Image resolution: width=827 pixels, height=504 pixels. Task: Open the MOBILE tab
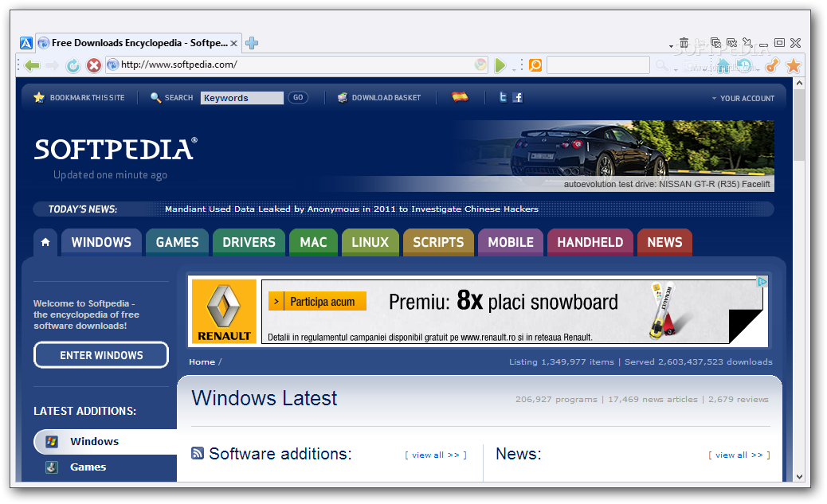pos(511,243)
